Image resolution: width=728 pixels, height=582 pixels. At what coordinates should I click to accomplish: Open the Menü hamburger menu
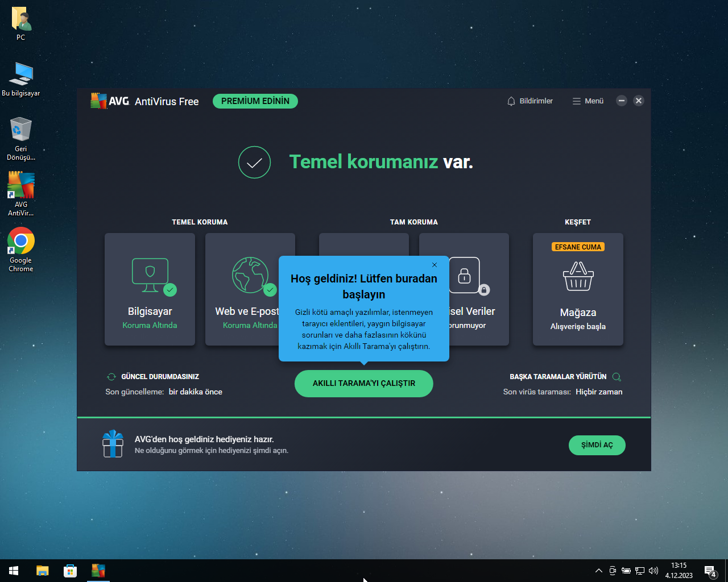tap(588, 101)
